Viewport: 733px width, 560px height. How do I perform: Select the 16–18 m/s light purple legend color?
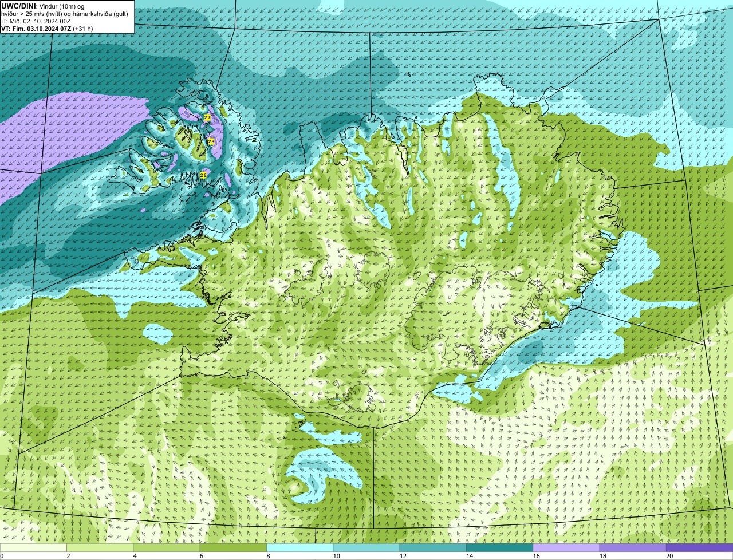(566, 548)
